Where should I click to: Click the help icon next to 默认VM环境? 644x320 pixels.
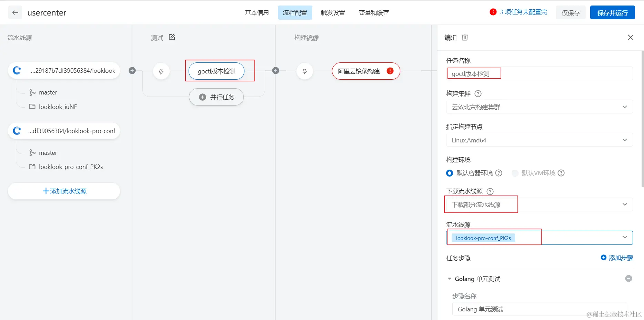tap(561, 173)
